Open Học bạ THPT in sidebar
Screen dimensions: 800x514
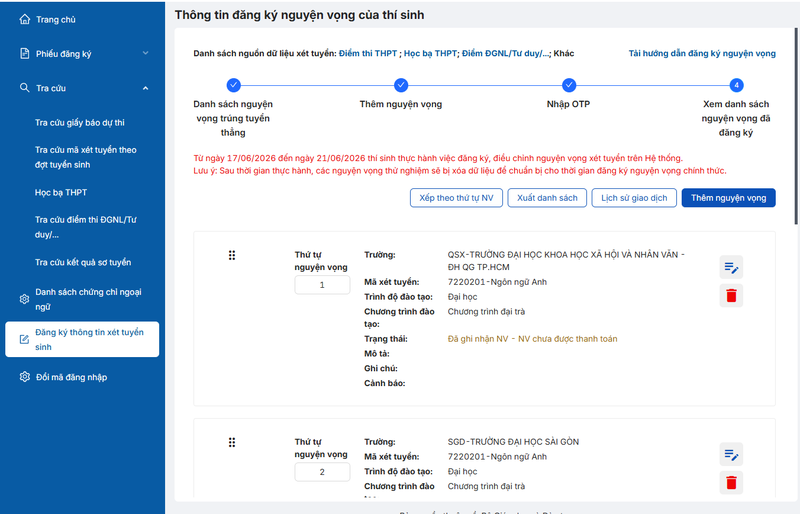(61, 192)
